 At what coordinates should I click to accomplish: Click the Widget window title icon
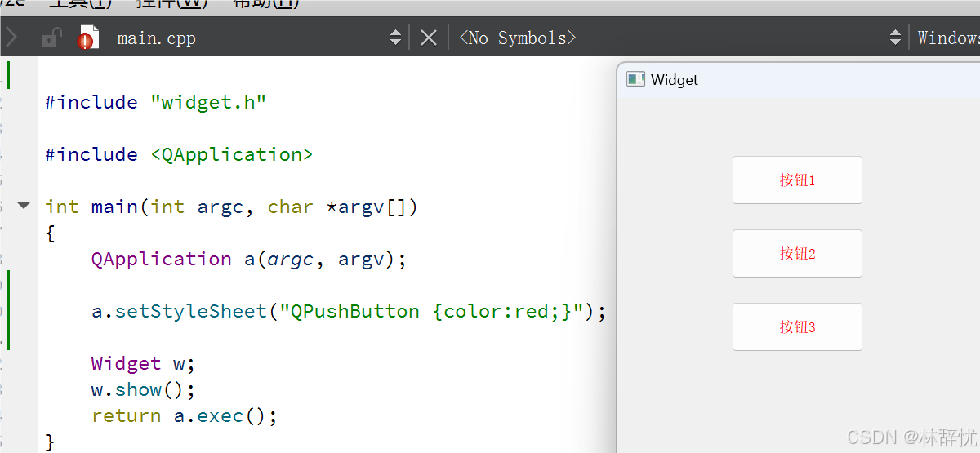click(x=635, y=79)
